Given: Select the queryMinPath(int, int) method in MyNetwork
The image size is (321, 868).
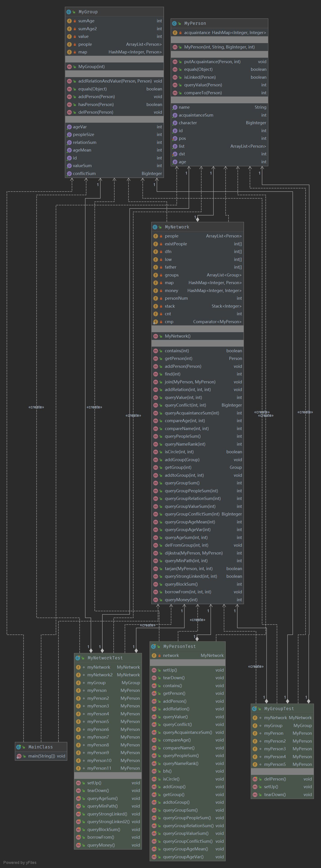Looking at the screenshot, I should [x=198, y=561].
